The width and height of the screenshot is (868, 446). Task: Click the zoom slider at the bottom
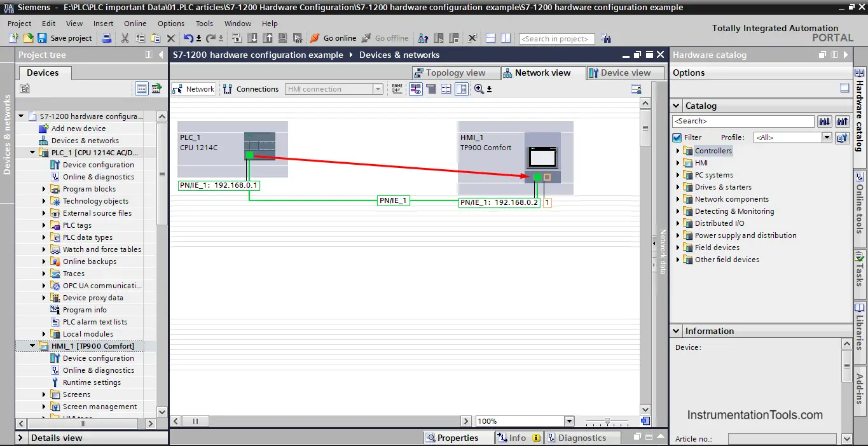pyautogui.click(x=607, y=421)
